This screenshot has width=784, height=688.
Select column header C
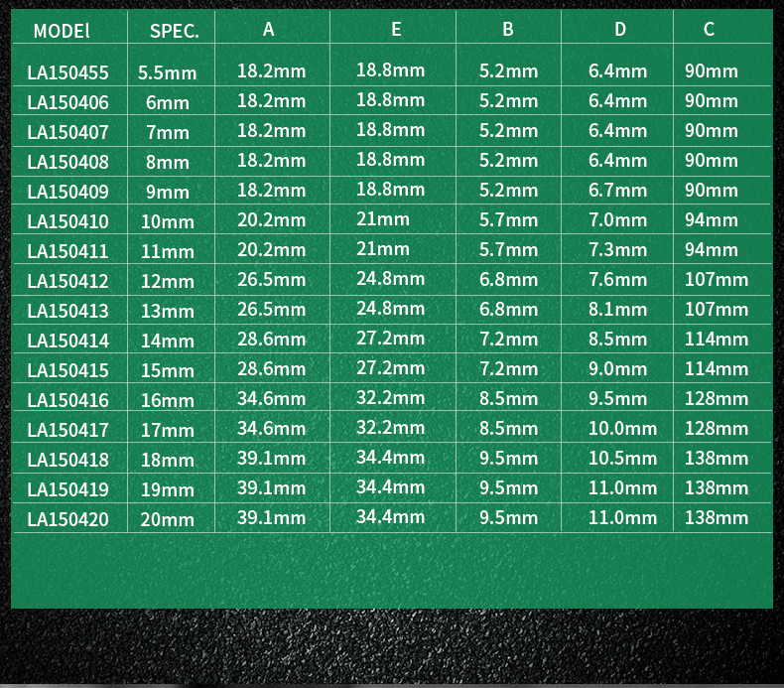click(709, 30)
